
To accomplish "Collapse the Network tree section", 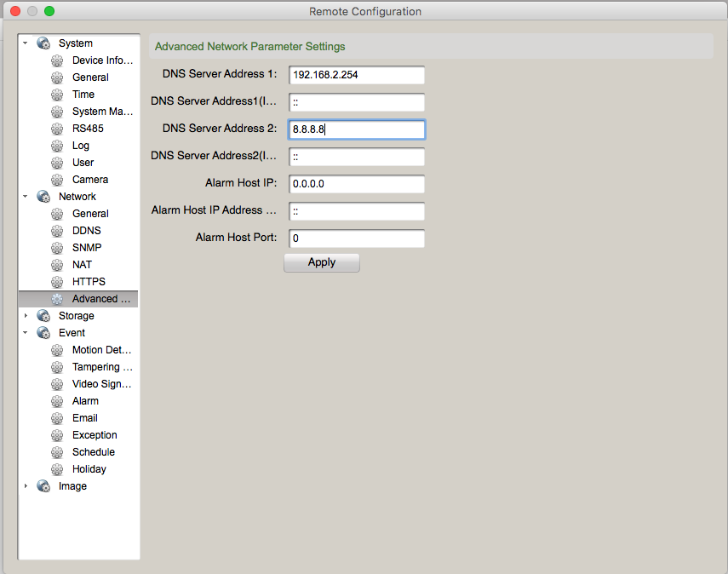I will coord(26,197).
